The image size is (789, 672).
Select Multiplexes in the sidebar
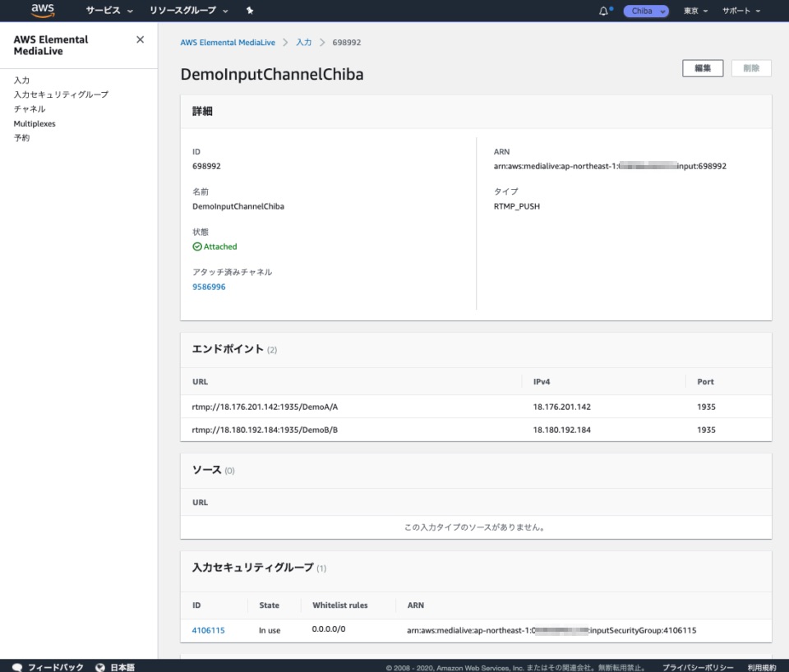35,124
